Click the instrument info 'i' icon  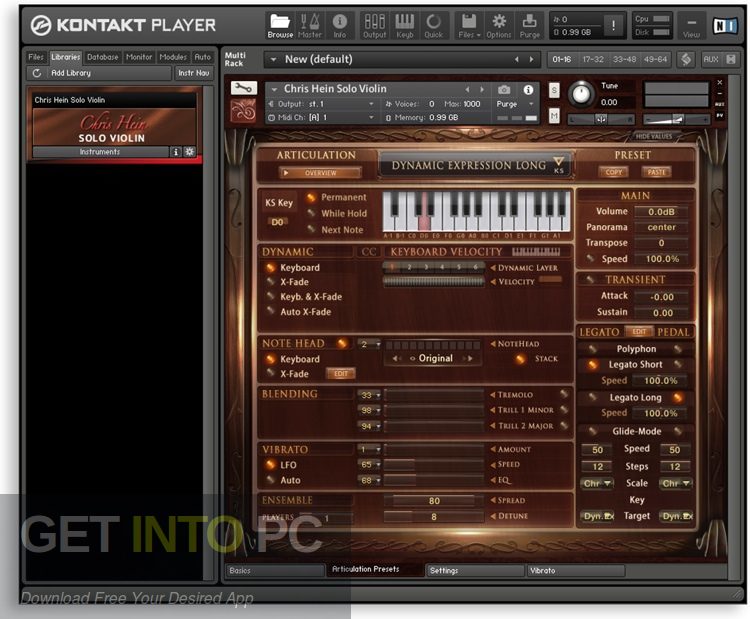tap(528, 89)
